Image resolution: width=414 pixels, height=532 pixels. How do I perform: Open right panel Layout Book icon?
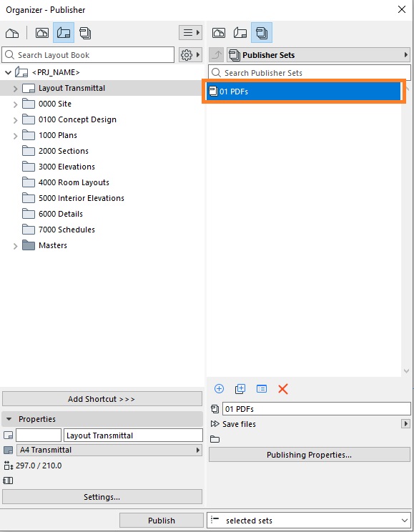click(240, 33)
